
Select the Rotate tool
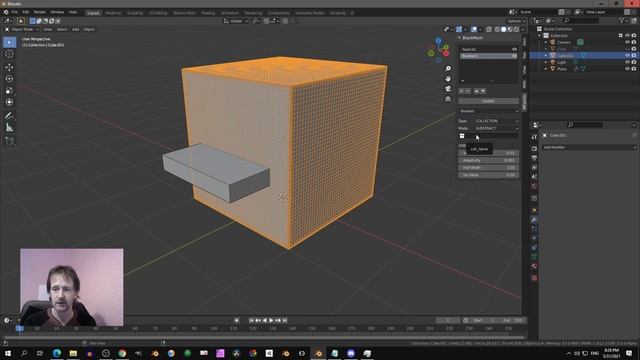(x=9, y=79)
